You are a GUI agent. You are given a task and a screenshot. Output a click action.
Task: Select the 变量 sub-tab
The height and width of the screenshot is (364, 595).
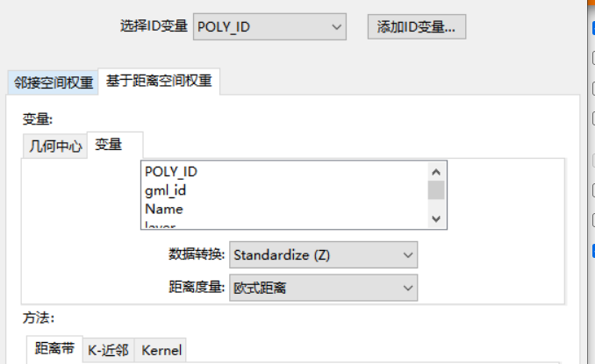point(109,145)
